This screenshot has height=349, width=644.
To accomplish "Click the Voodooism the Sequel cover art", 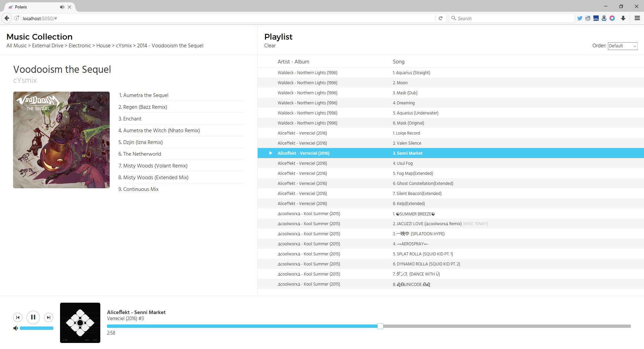I will click(61, 140).
